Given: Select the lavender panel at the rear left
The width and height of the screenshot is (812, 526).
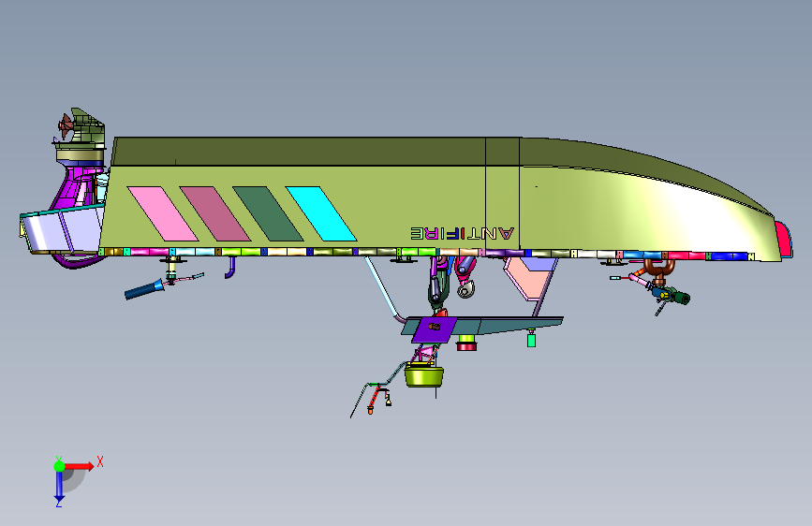Looking at the screenshot, I should (61, 228).
